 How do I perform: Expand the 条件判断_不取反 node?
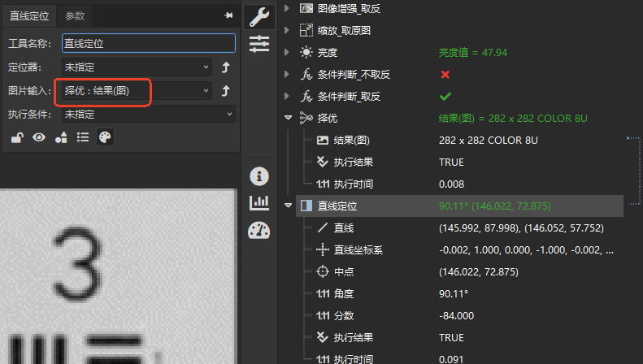(287, 74)
